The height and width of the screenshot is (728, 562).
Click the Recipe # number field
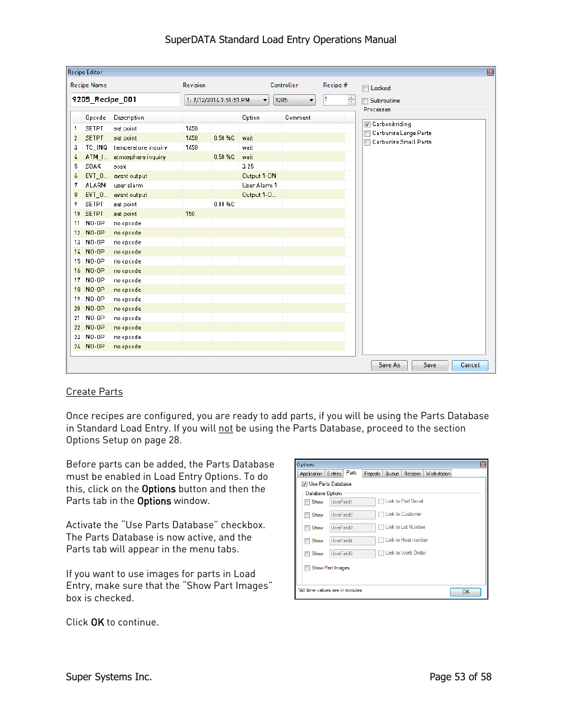point(335,100)
